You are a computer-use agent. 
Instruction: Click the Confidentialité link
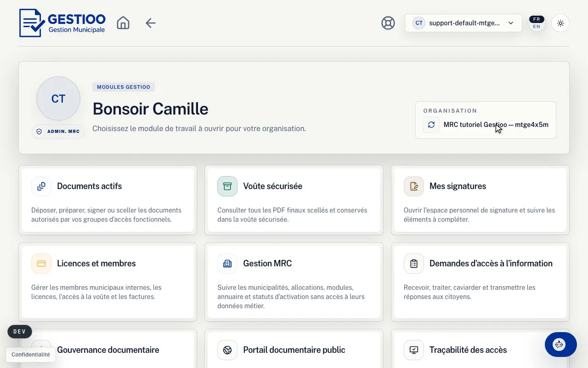point(31,355)
